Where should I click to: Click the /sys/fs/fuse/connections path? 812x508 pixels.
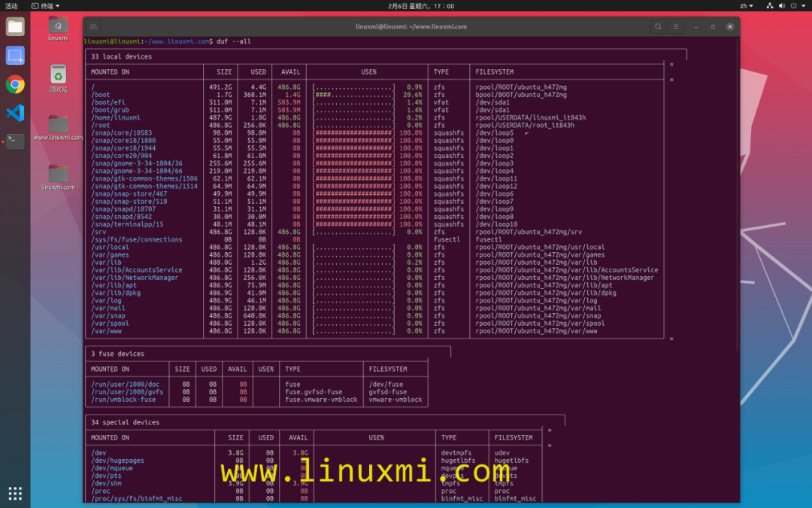click(x=137, y=239)
